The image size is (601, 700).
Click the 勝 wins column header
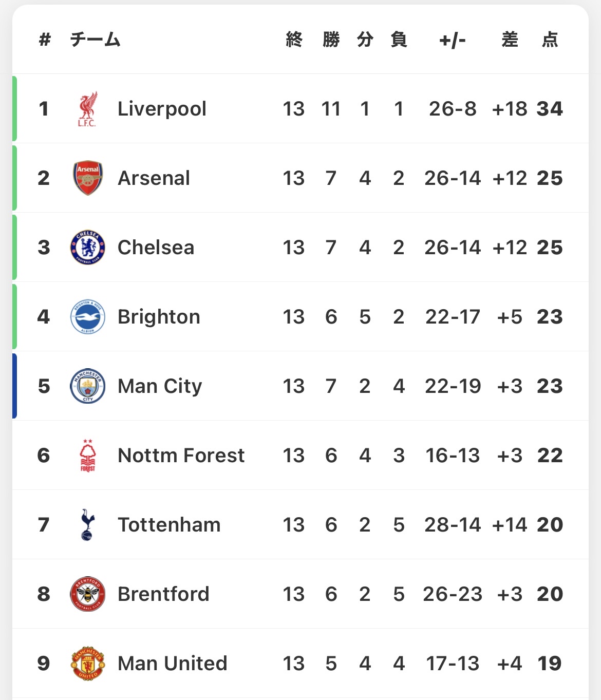pyautogui.click(x=331, y=40)
